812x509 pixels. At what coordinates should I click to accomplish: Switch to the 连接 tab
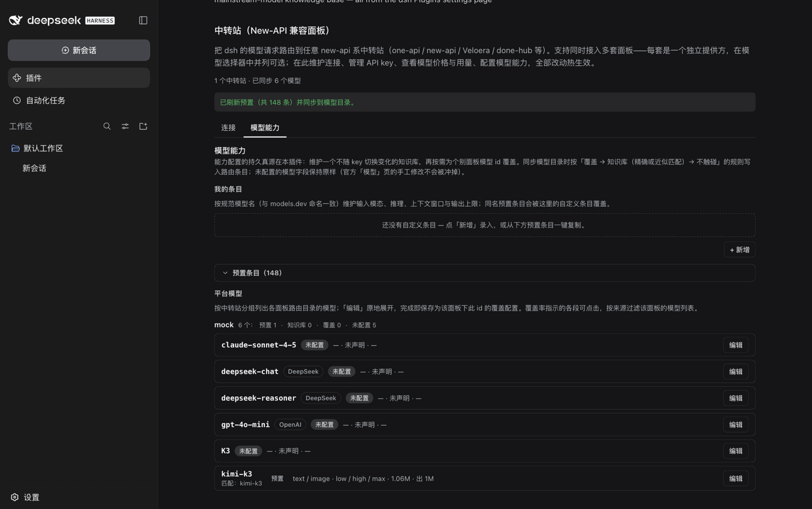(228, 127)
